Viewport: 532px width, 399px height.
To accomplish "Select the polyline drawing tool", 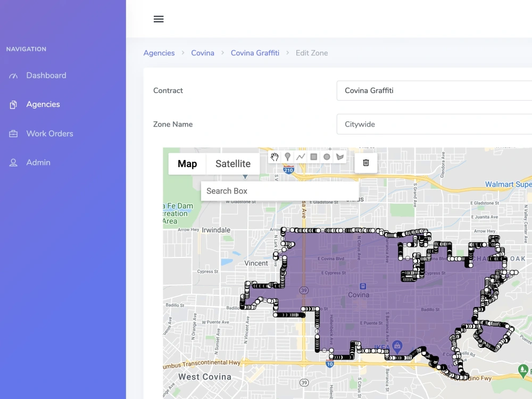I will tap(301, 157).
